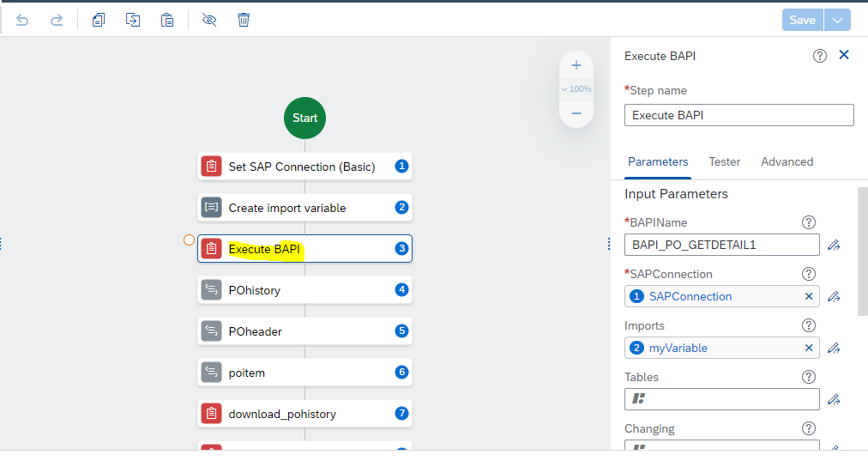Switch to the Tester tab

tap(724, 161)
